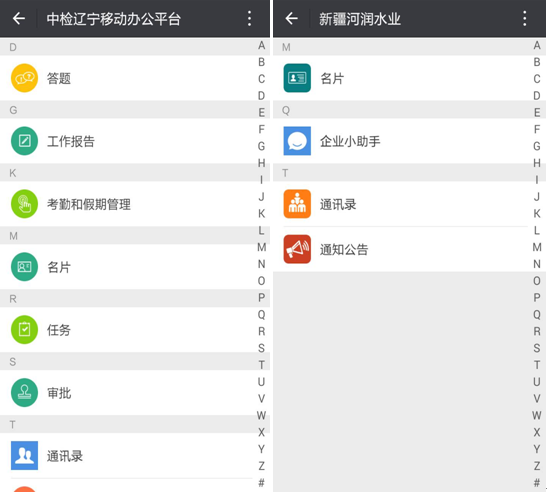The width and height of the screenshot is (547, 495).
Task: Go back from 中检辽宁移动办公平台 screen
Action: tap(19, 18)
